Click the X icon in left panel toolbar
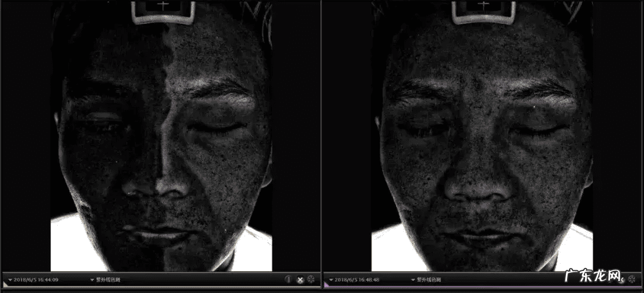This screenshot has height=293, width=644. (x=300, y=279)
